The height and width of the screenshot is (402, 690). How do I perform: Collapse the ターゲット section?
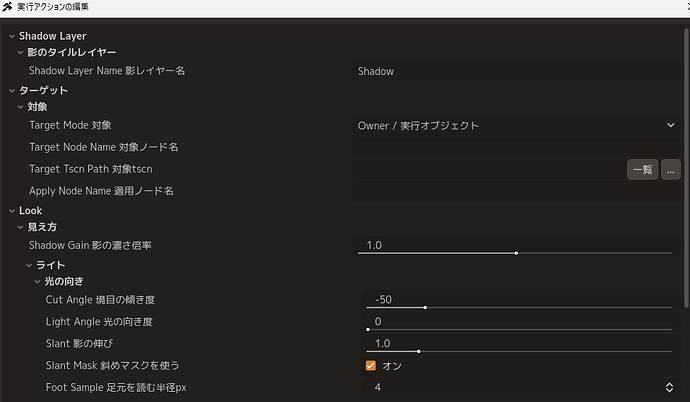[x=12, y=91]
